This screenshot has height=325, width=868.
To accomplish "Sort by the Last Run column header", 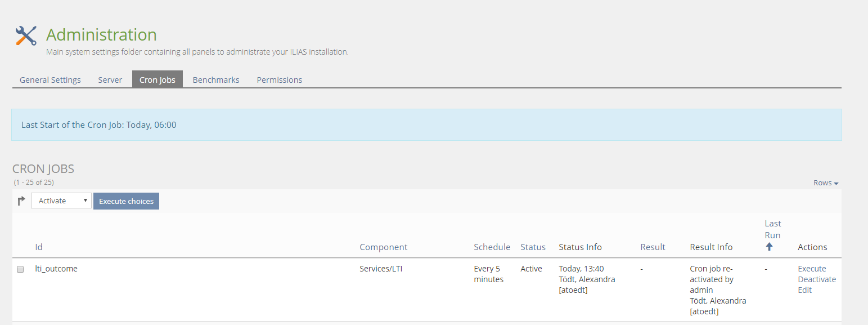I will tap(772, 229).
